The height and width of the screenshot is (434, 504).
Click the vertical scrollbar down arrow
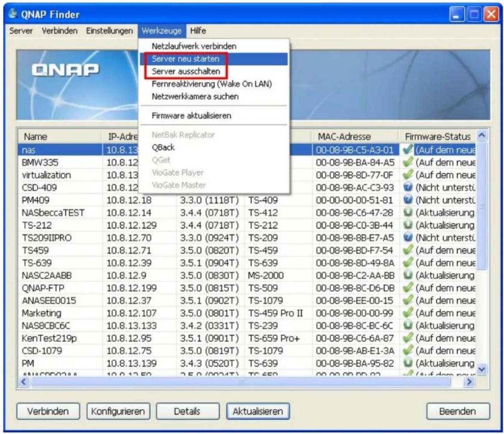(481, 369)
